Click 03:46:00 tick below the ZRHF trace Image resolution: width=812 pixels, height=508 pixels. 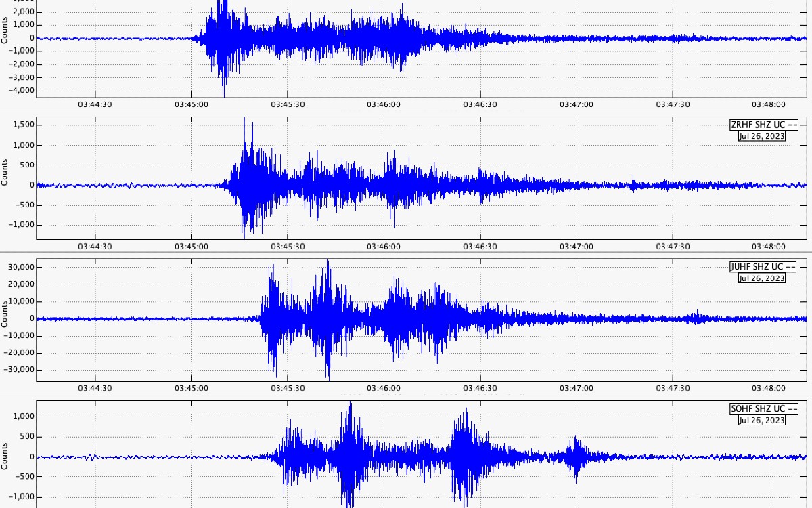[384, 247]
